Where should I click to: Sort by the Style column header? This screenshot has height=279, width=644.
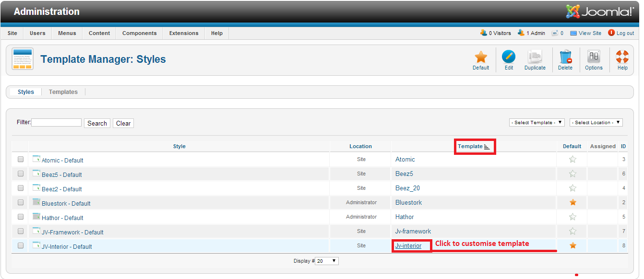pyautogui.click(x=179, y=146)
